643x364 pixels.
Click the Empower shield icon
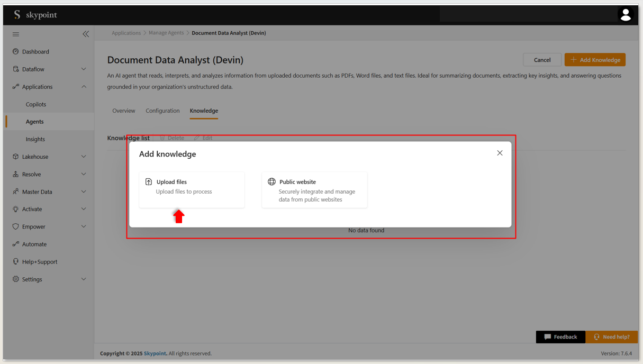[16, 226]
